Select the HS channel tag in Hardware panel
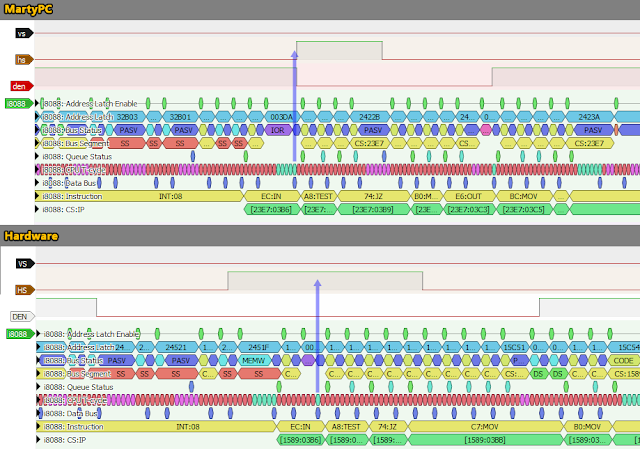 (24, 290)
